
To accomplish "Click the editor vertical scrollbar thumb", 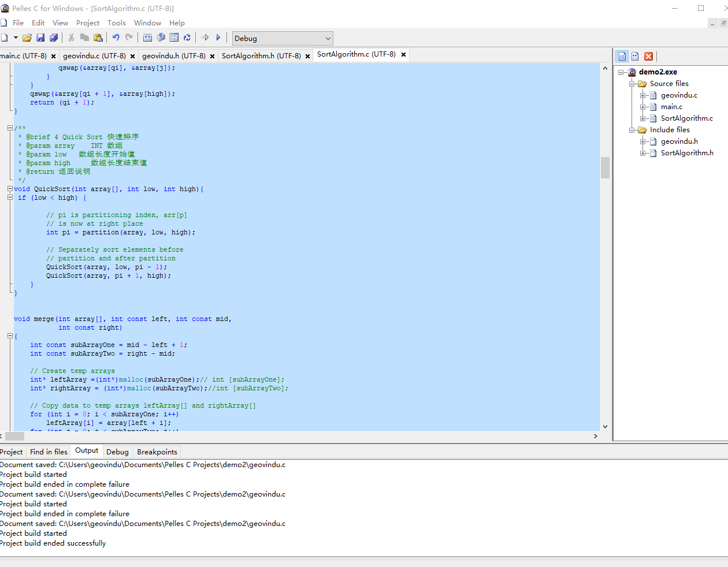I will pos(605,167).
